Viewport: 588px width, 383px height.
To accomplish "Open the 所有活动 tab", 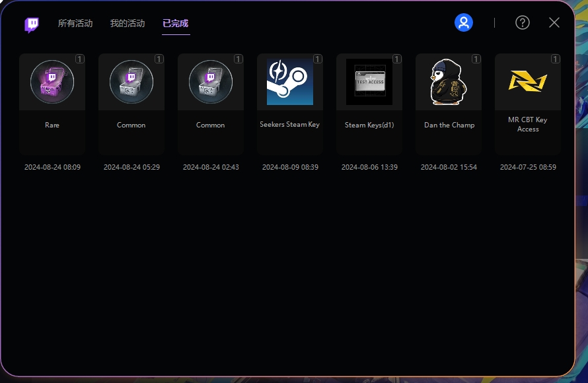I will [75, 23].
